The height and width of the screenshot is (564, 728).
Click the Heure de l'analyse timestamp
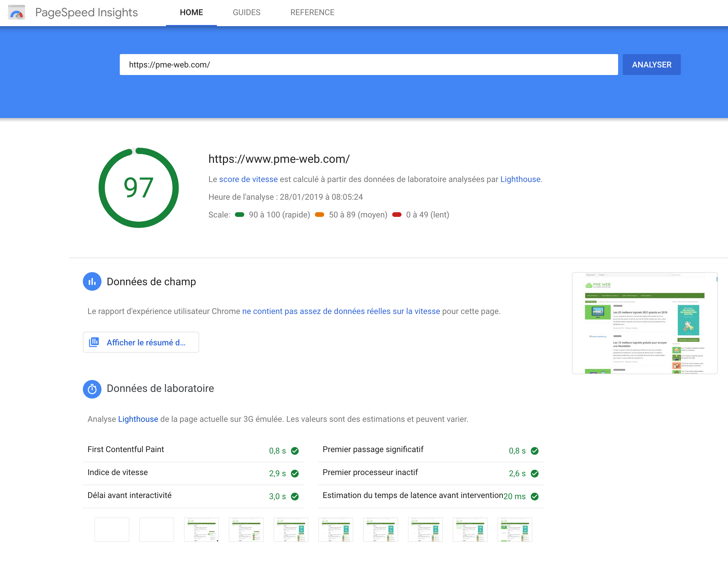286,197
